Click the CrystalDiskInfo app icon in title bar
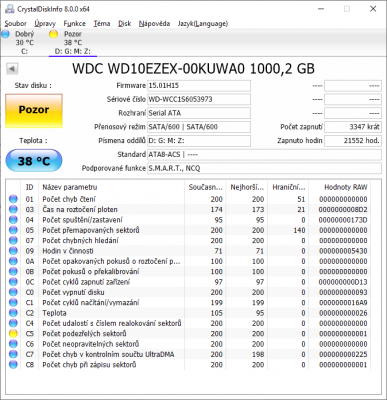This screenshot has width=387, height=400. tap(10, 9)
